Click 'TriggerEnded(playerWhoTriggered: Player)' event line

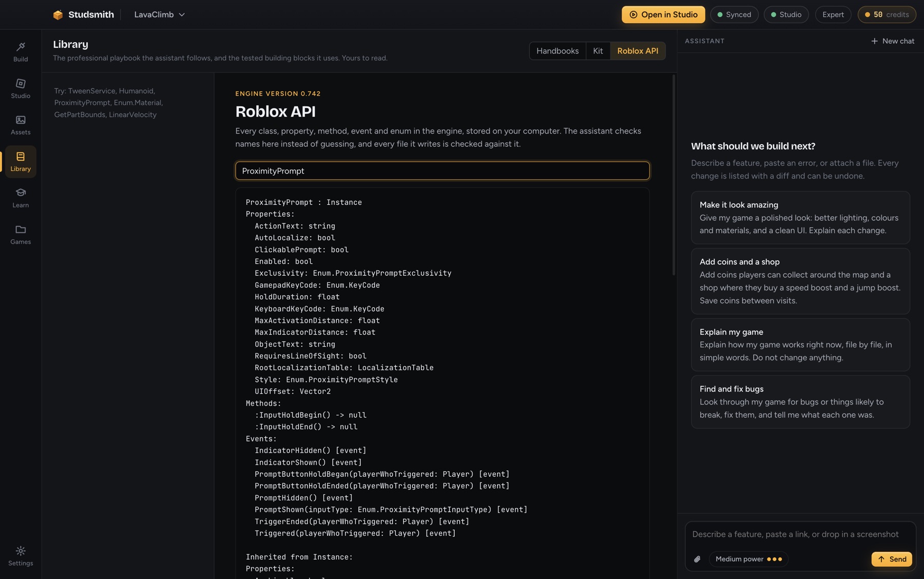tap(362, 522)
